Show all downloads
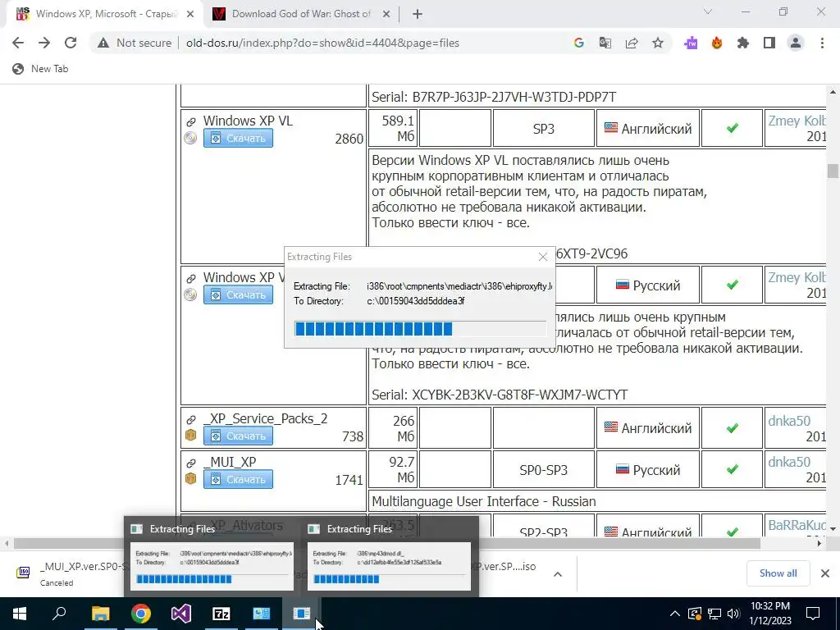Screen dimensions: 840x630 coord(778,573)
